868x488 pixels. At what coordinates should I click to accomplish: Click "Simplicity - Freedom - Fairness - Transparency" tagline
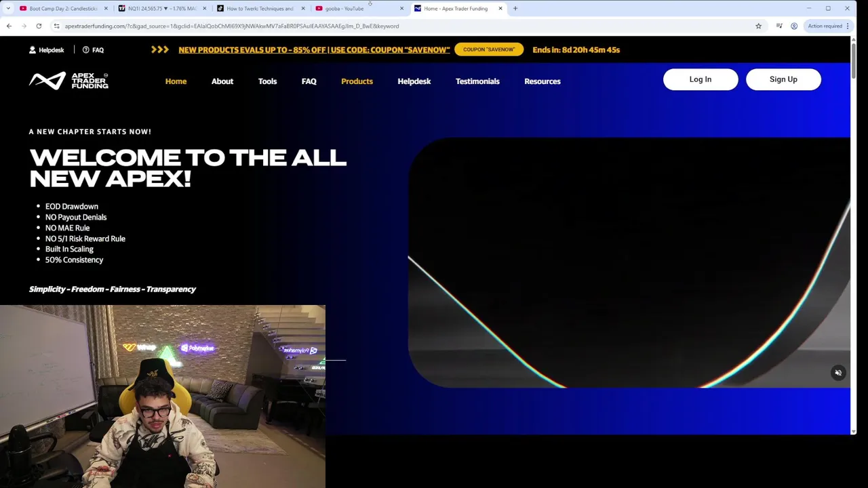(x=113, y=289)
